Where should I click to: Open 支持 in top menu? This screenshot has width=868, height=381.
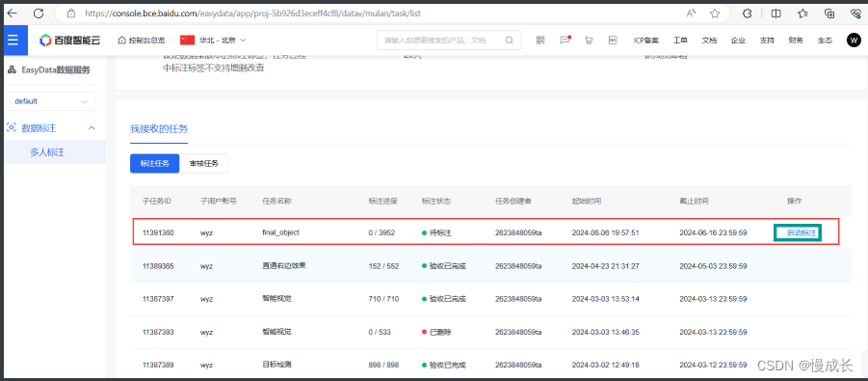tap(767, 40)
